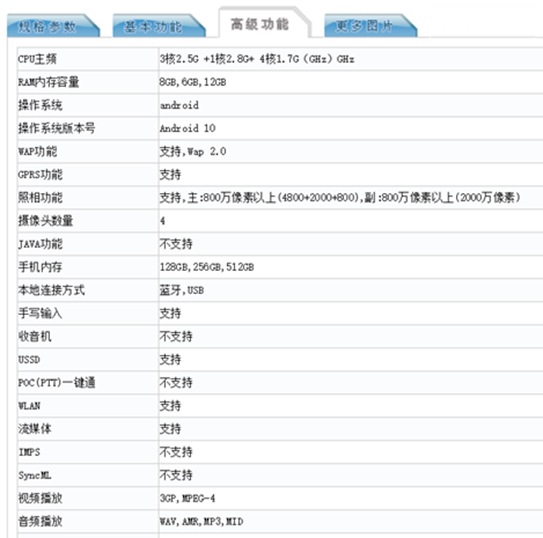Click the WLAN row label
The width and height of the screenshot is (543, 538).
29,406
